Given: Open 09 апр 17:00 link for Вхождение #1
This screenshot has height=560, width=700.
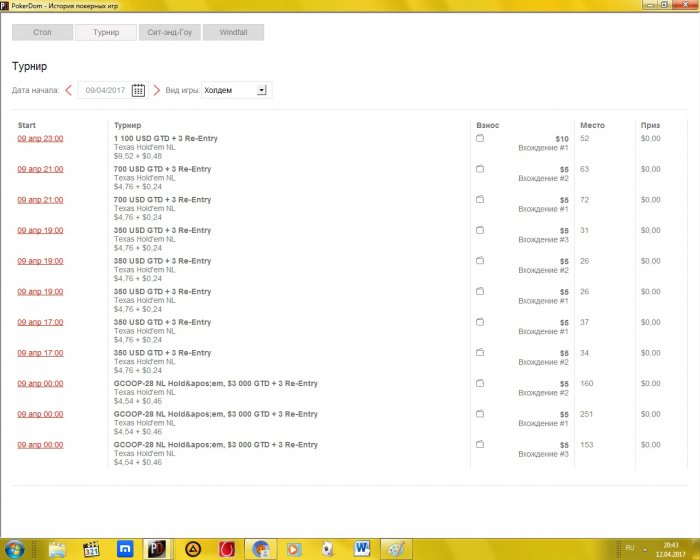Looking at the screenshot, I should pyautogui.click(x=40, y=322).
